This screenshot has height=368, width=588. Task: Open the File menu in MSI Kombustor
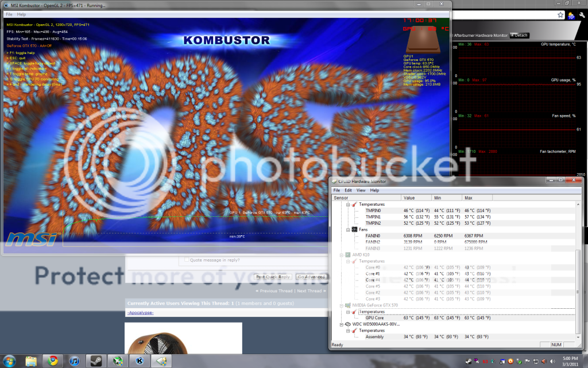[x=9, y=14]
